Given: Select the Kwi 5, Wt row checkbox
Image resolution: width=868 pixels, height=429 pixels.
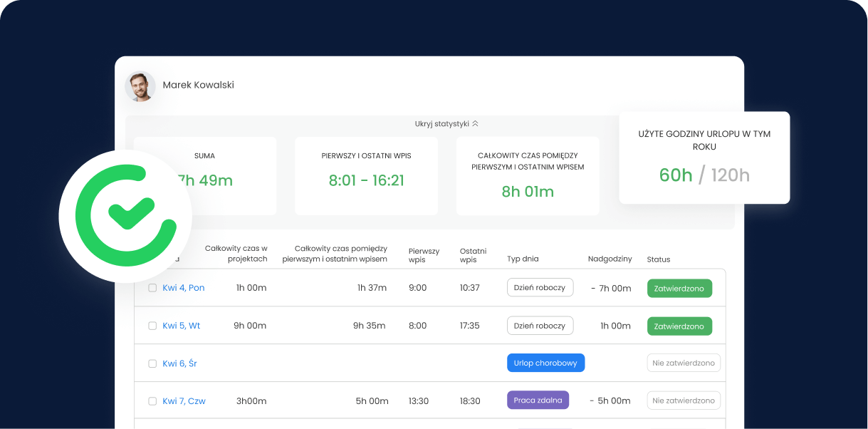Looking at the screenshot, I should [x=152, y=326].
